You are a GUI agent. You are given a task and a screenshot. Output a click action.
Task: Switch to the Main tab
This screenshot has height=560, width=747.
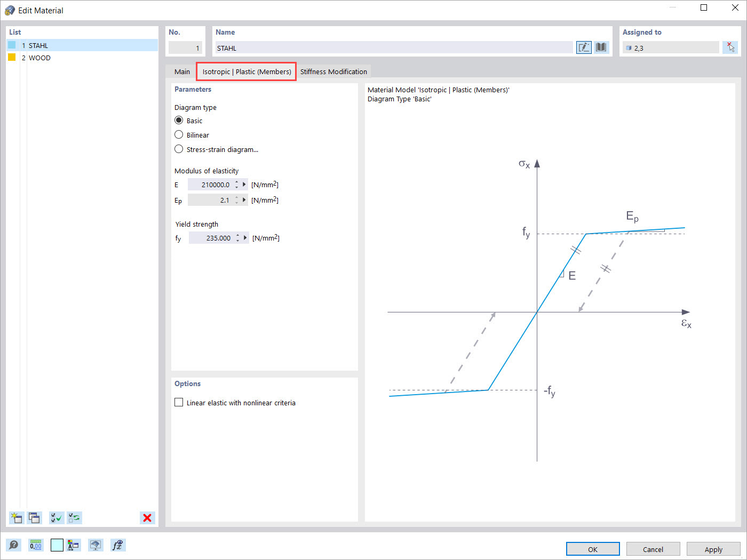tap(182, 71)
